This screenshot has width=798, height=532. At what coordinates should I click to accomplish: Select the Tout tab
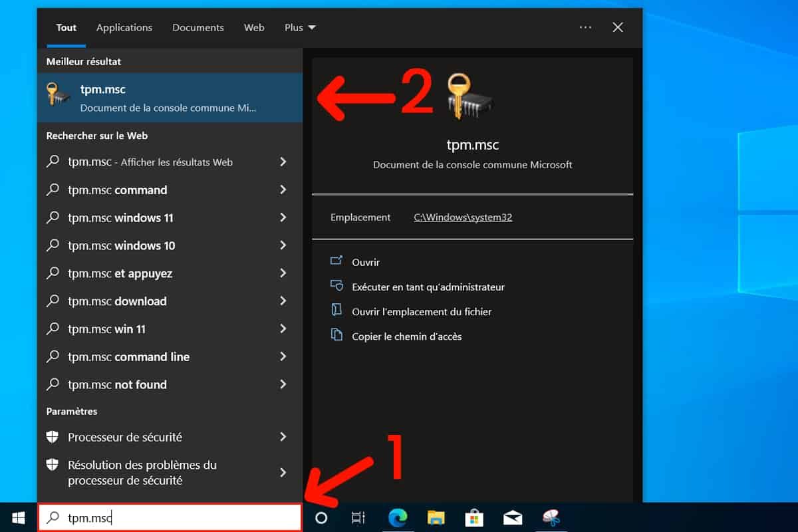click(x=66, y=27)
